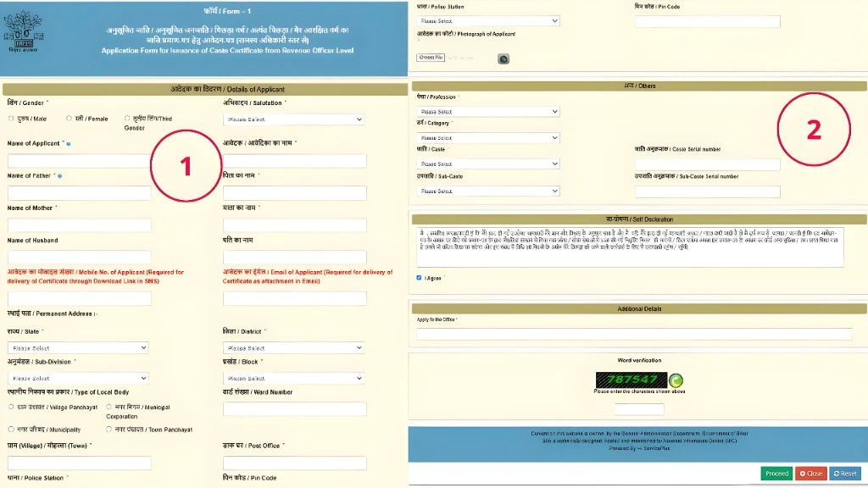Click the camera icon beside Choose File

(504, 58)
